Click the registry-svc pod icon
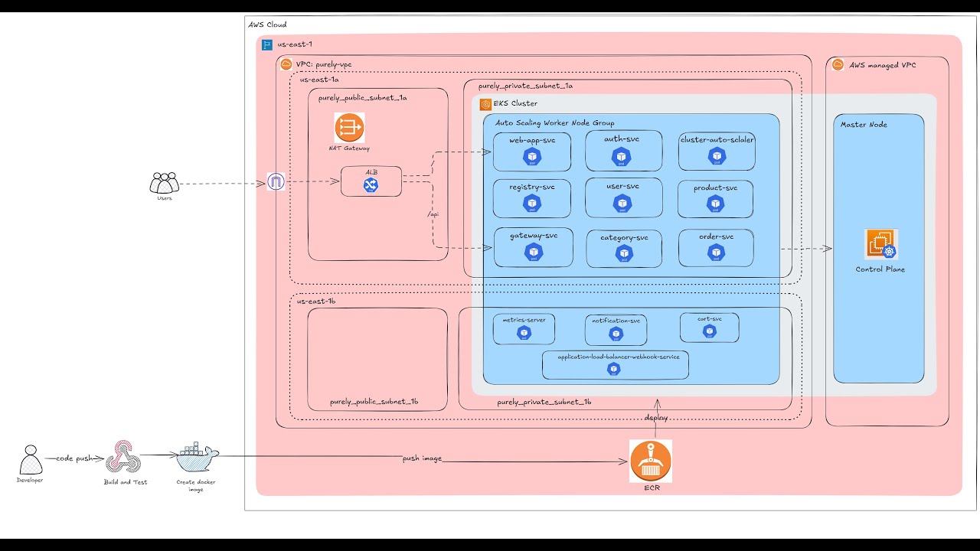Image resolution: width=980 pixels, height=551 pixels. coord(531,204)
